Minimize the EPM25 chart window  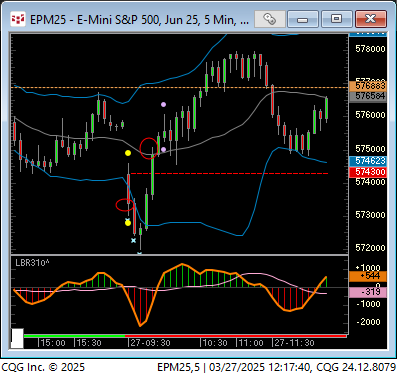point(303,19)
